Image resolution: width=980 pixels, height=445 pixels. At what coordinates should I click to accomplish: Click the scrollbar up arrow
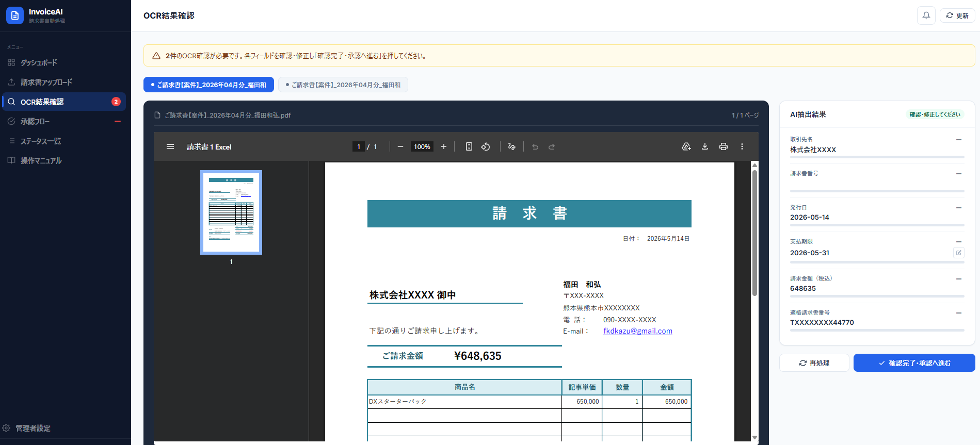click(754, 165)
